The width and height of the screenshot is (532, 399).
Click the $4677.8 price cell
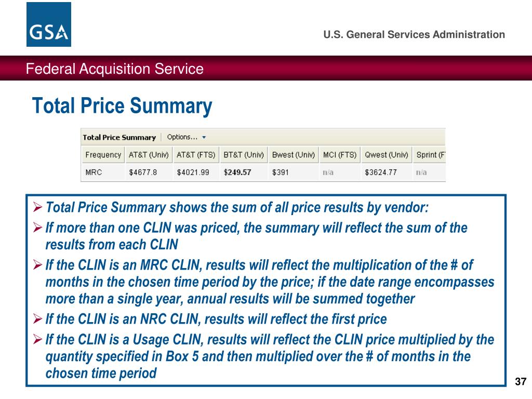143,172
